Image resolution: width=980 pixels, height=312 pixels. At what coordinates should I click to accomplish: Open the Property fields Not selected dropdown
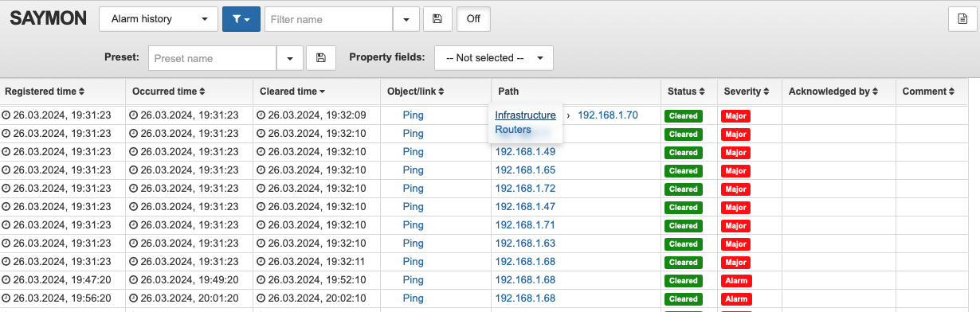click(494, 58)
